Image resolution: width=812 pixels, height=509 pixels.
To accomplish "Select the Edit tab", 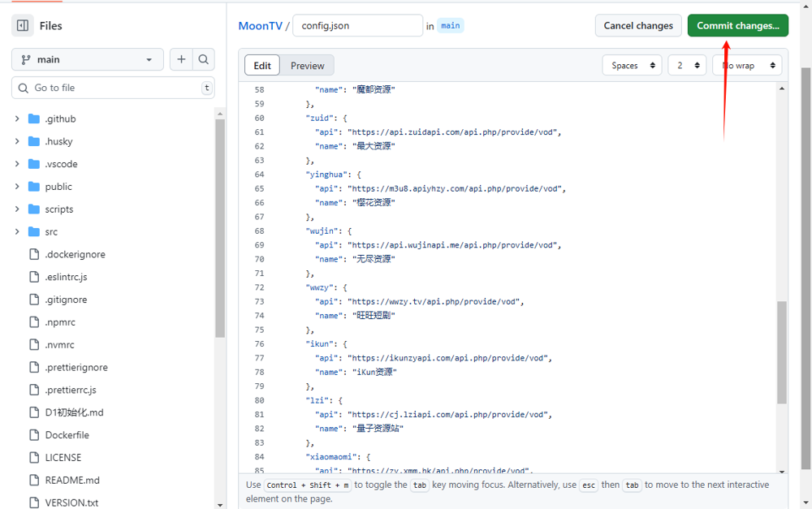I will 262,66.
